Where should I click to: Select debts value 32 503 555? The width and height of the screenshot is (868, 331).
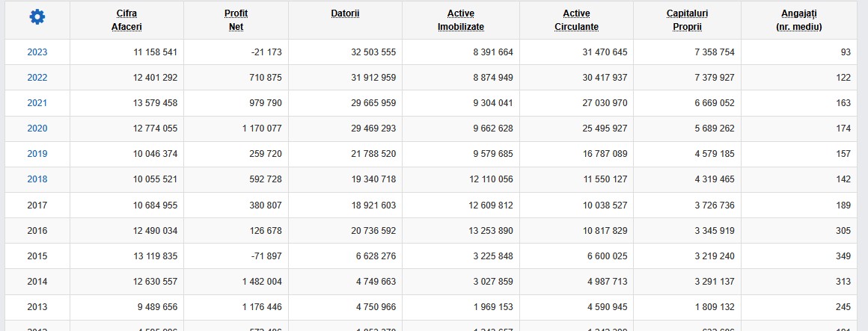coord(373,52)
